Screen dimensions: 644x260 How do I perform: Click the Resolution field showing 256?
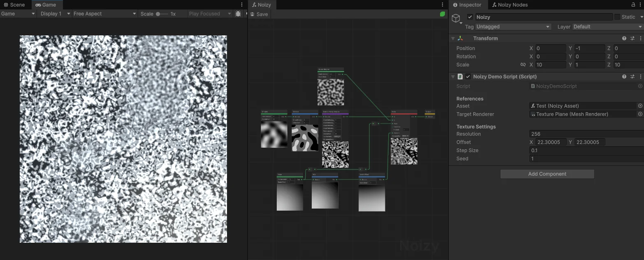coord(586,134)
